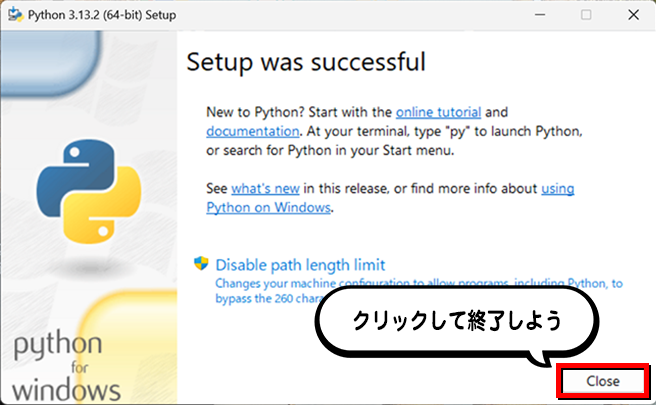Click the Setup was successful heading
Image resolution: width=656 pixels, height=405 pixels.
coord(306,62)
